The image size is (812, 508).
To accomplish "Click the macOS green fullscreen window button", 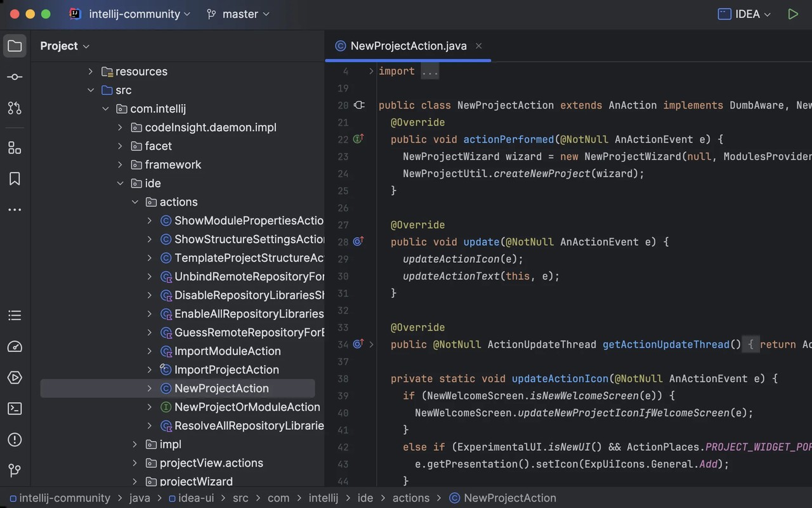I will (45, 14).
